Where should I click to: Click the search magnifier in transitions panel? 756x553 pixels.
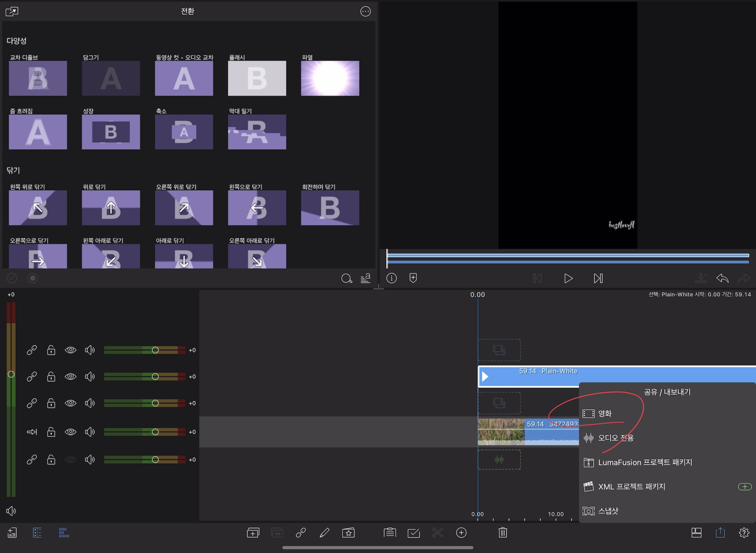pos(346,279)
